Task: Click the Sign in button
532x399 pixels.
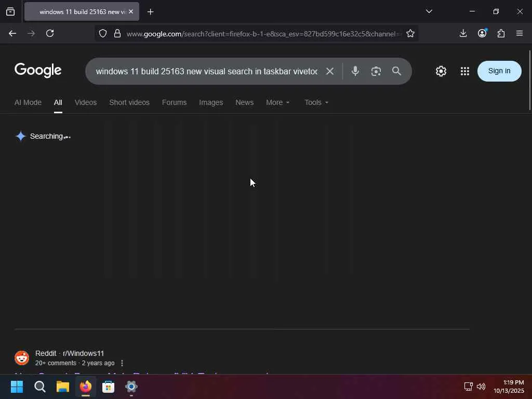Action: (x=499, y=71)
